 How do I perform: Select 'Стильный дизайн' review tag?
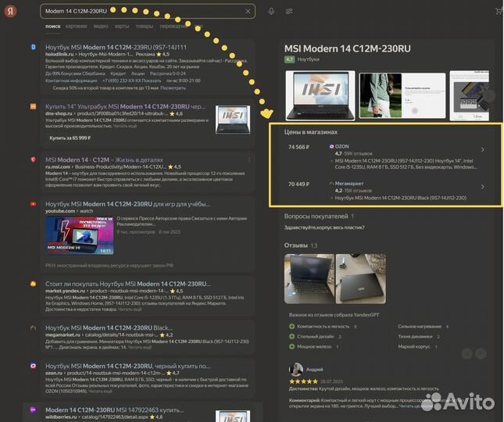pos(316,337)
